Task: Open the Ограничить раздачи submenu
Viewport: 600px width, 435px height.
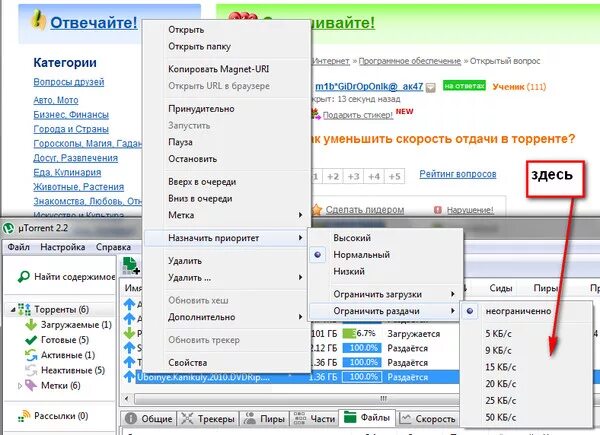Action: click(x=384, y=311)
